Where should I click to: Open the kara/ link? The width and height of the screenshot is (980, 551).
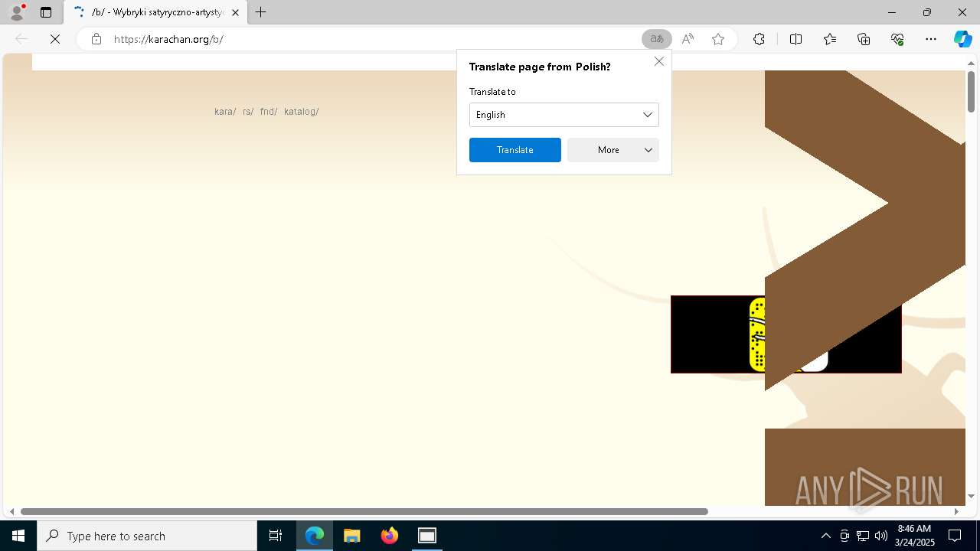click(x=225, y=112)
